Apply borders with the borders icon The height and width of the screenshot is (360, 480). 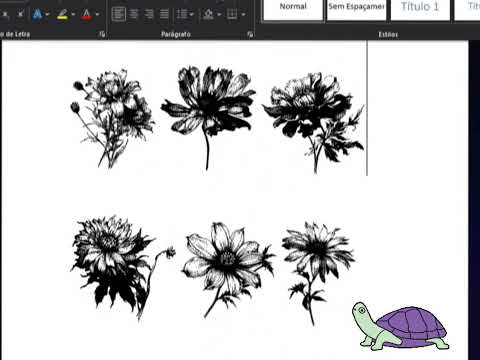coord(232,14)
